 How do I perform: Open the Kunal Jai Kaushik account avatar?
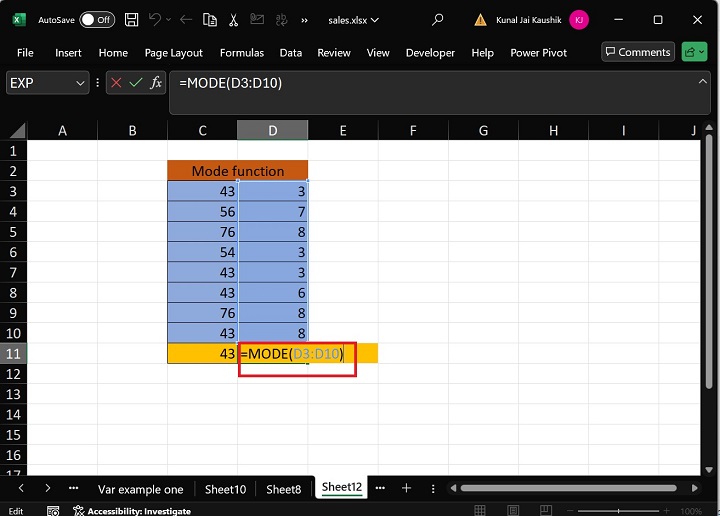tap(579, 20)
